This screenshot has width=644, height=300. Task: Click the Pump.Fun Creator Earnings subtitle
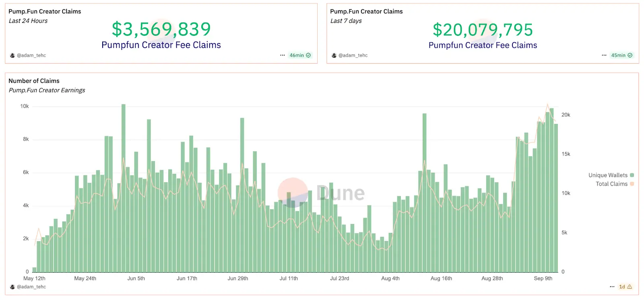coord(47,90)
